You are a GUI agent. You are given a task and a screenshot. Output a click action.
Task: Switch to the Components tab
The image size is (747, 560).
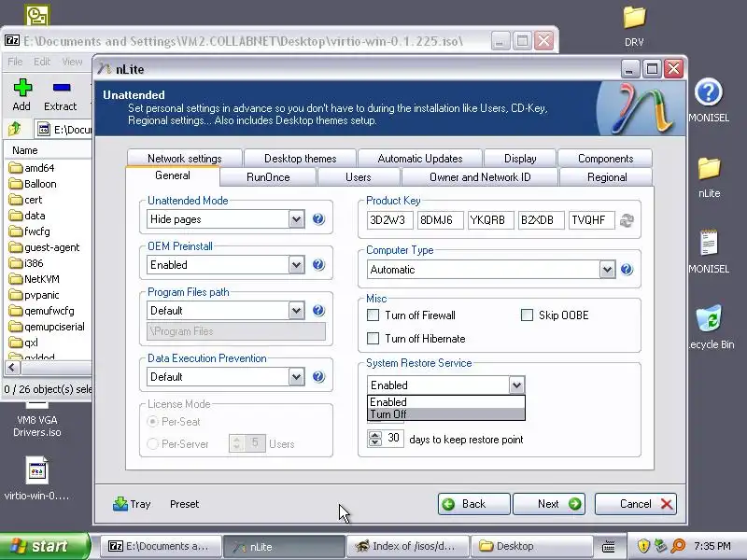tap(605, 158)
